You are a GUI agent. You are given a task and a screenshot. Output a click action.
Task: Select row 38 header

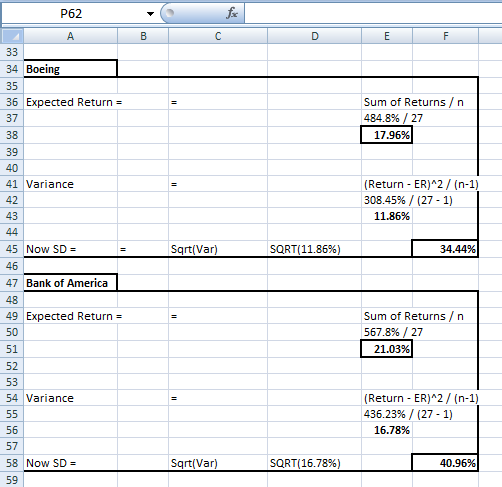point(12,135)
